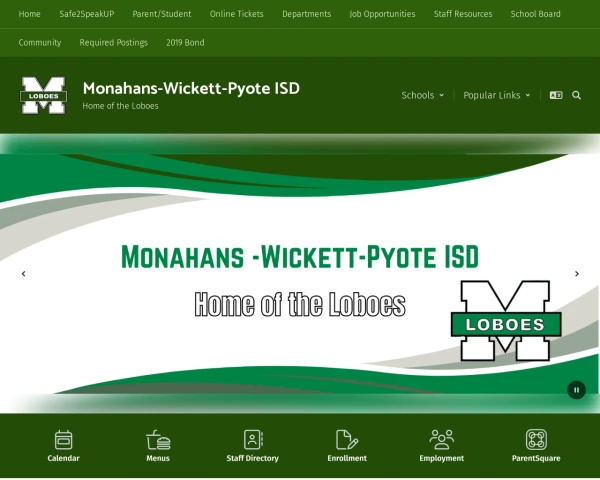Click 'Home of the Loboes' header tagline
This screenshot has height=480, width=600.
pos(120,106)
